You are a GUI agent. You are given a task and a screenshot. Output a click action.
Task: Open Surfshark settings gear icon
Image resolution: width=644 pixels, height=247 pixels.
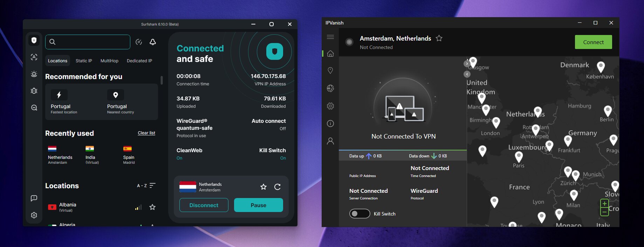[34, 215]
